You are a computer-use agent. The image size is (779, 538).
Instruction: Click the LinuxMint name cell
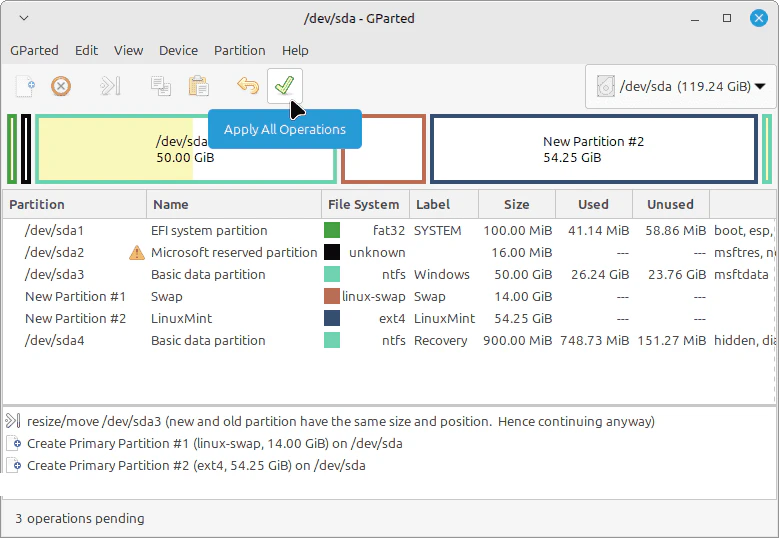pos(181,318)
